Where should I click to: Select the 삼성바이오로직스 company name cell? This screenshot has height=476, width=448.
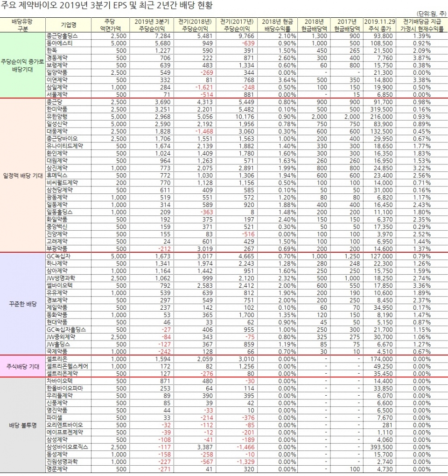68,447
